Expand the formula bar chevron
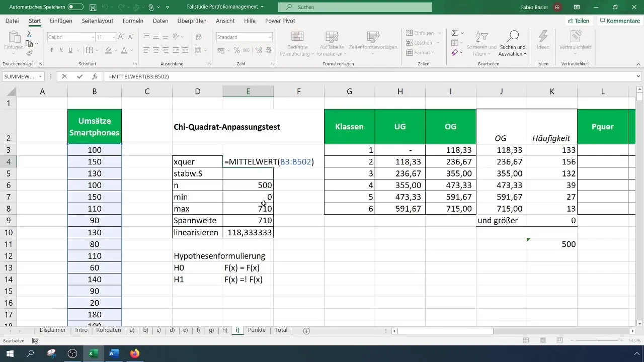The image size is (644, 362). (x=638, y=76)
